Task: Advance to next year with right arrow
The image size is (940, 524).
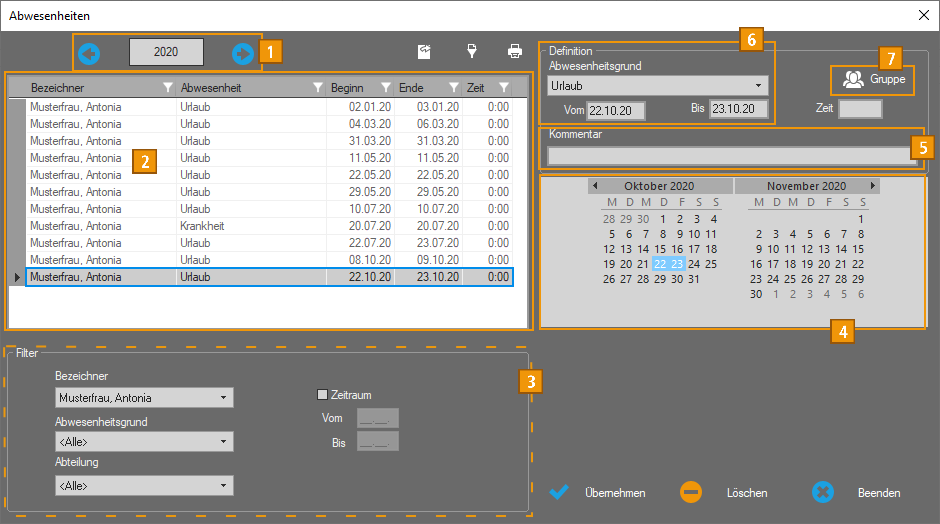Action: pos(242,53)
